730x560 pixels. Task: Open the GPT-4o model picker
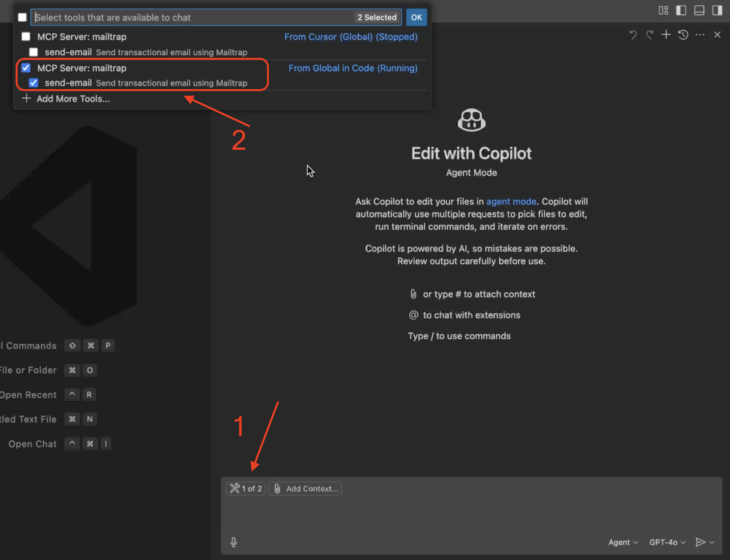point(666,542)
